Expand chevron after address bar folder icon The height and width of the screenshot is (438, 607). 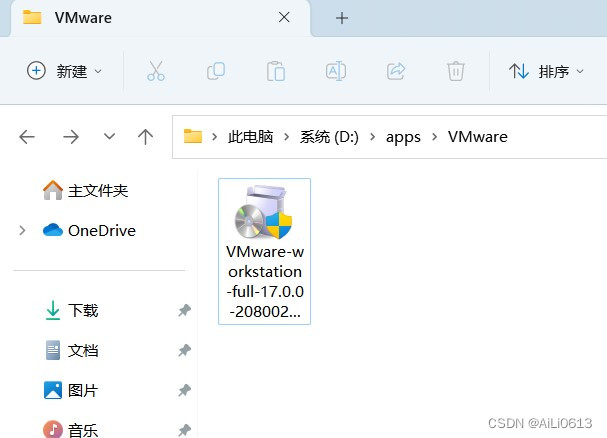click(x=214, y=137)
